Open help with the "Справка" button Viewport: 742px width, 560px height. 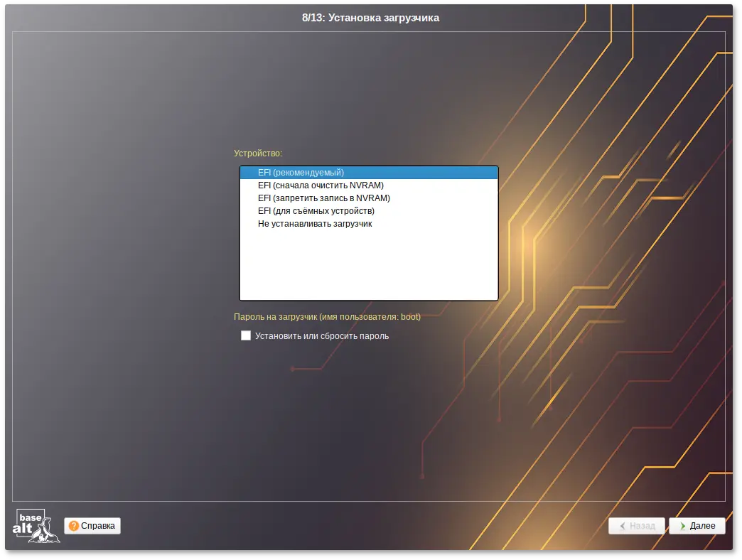[92, 526]
